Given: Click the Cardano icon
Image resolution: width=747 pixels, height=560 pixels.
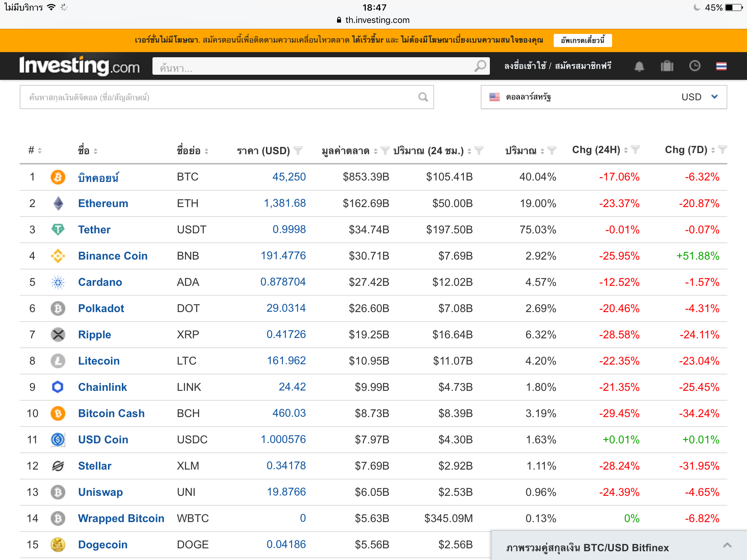Looking at the screenshot, I should click(x=58, y=282).
